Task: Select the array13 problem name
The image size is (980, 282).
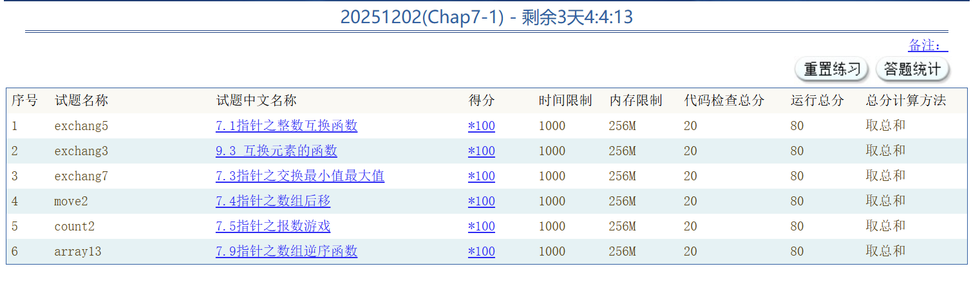Action: point(78,251)
